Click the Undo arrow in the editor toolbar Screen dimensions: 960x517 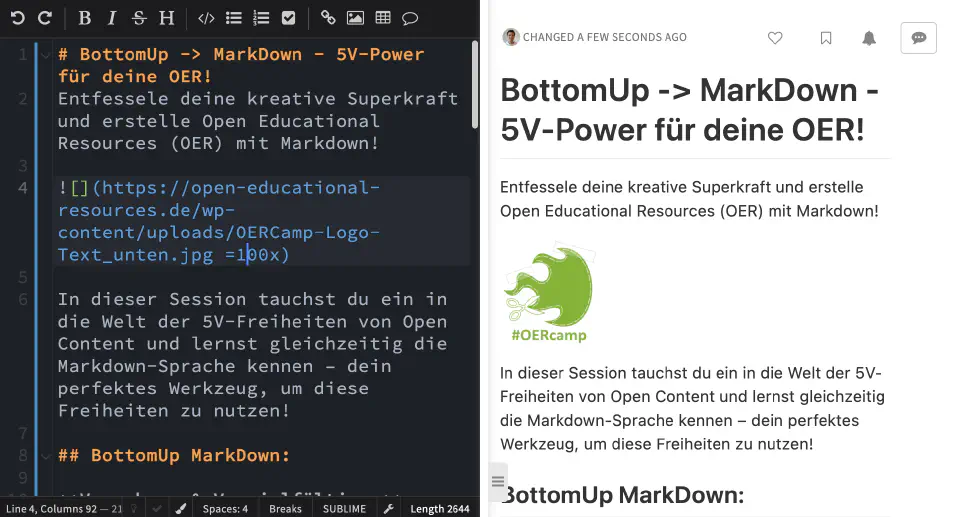(18, 17)
